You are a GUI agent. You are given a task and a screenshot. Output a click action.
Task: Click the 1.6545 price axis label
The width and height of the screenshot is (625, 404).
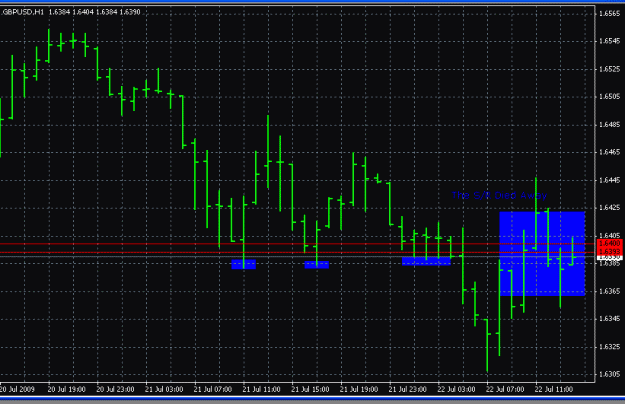tap(609, 41)
